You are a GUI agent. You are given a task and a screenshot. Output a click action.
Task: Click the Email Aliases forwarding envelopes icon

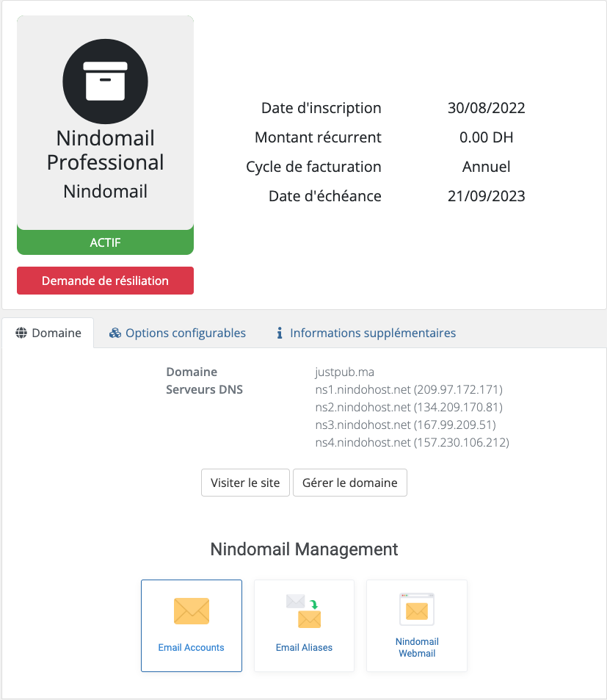pos(304,610)
